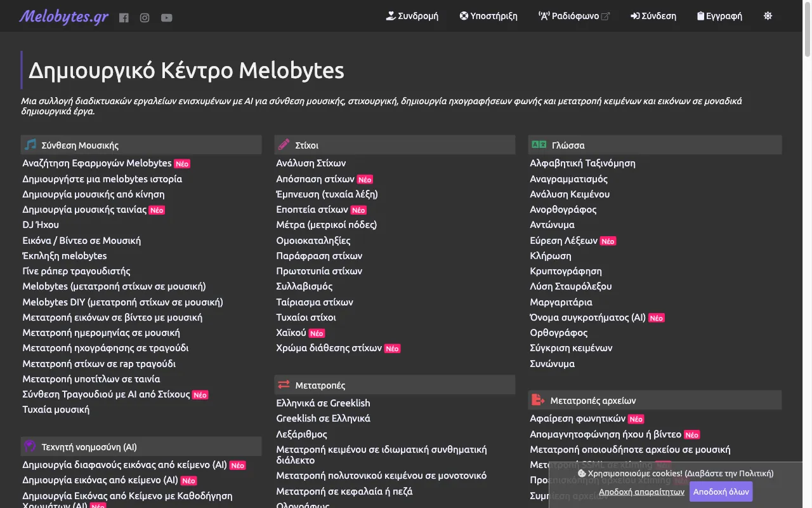Open Εικόνα / Βίντεο σε Μουσική
This screenshot has width=812, height=508.
[x=82, y=241]
